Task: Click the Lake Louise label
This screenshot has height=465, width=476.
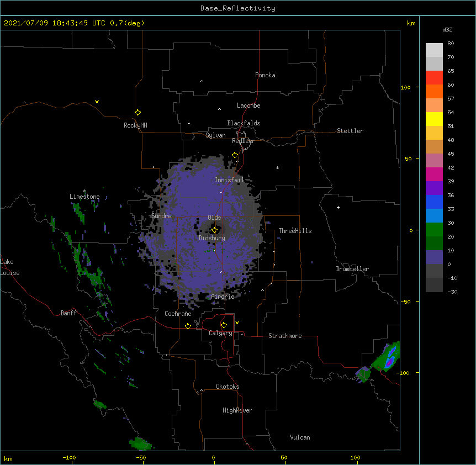Action: (10, 267)
